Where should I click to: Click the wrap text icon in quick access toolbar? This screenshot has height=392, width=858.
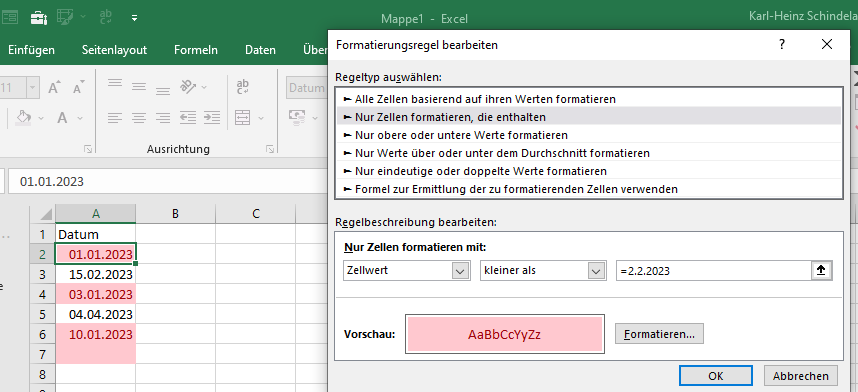(106, 17)
